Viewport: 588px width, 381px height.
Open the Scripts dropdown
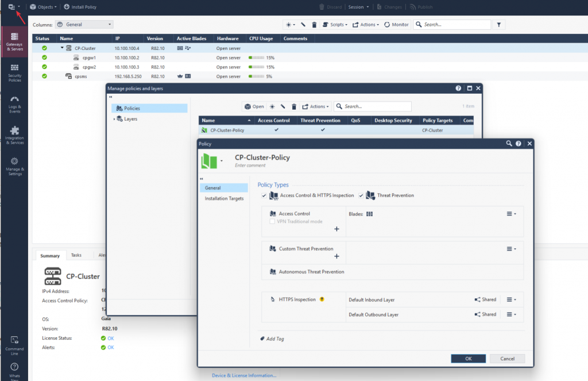click(x=335, y=24)
